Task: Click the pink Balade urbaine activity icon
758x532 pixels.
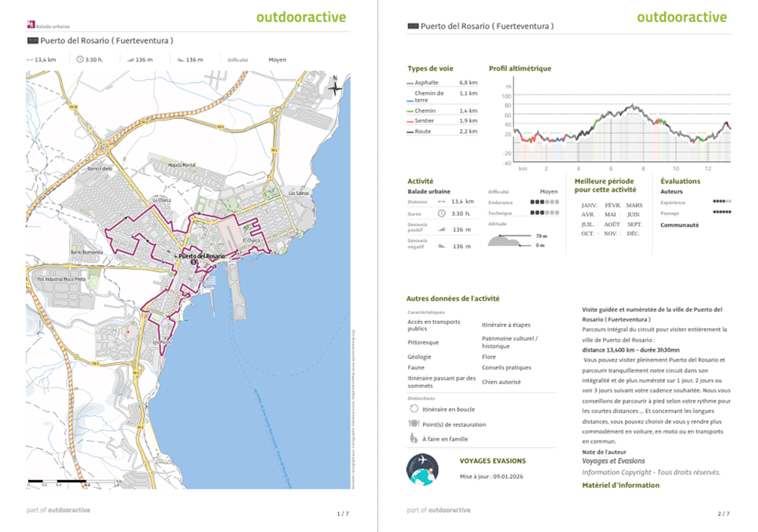Action: tap(31, 26)
